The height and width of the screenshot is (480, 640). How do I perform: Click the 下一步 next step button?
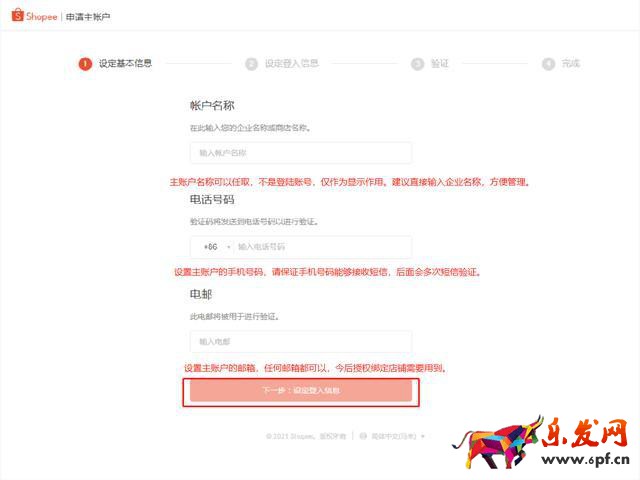click(x=301, y=391)
